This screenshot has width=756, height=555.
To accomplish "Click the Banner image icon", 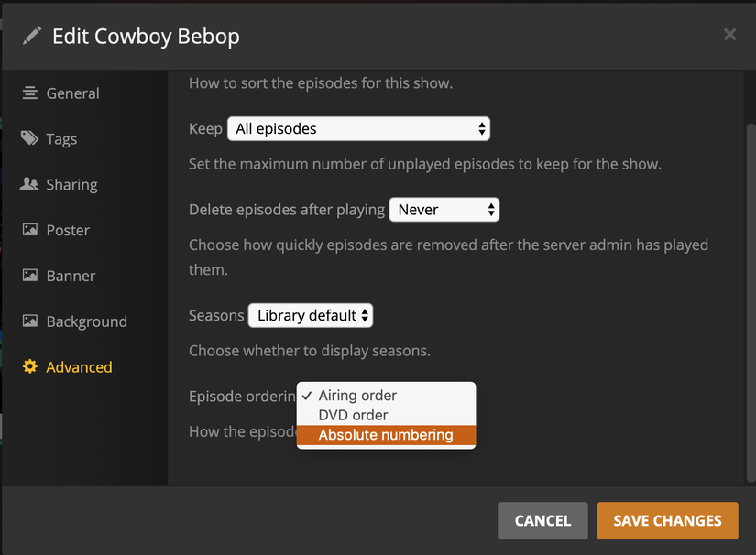I will [x=30, y=276].
